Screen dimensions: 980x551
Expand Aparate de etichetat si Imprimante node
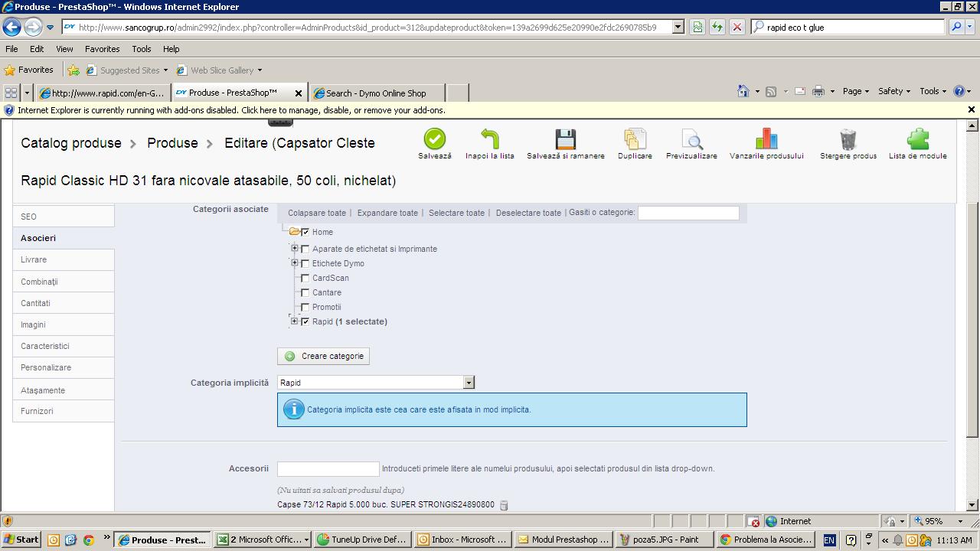(294, 248)
